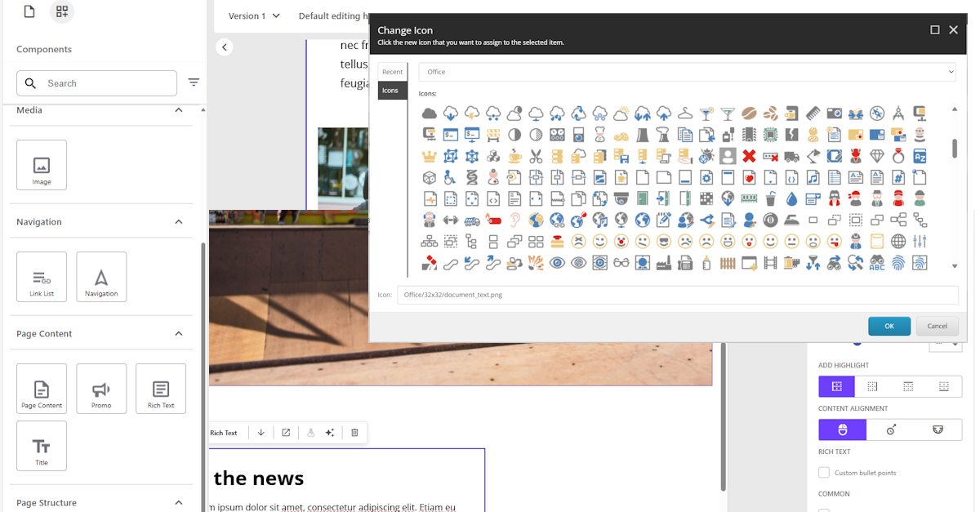
Task: Select the ear icon
Action: point(514,220)
